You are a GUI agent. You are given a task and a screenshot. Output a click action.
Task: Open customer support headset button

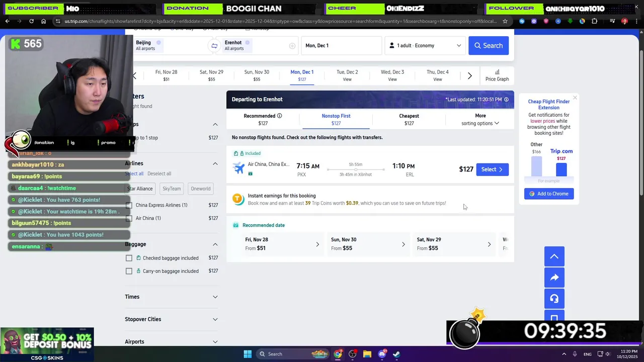click(554, 299)
